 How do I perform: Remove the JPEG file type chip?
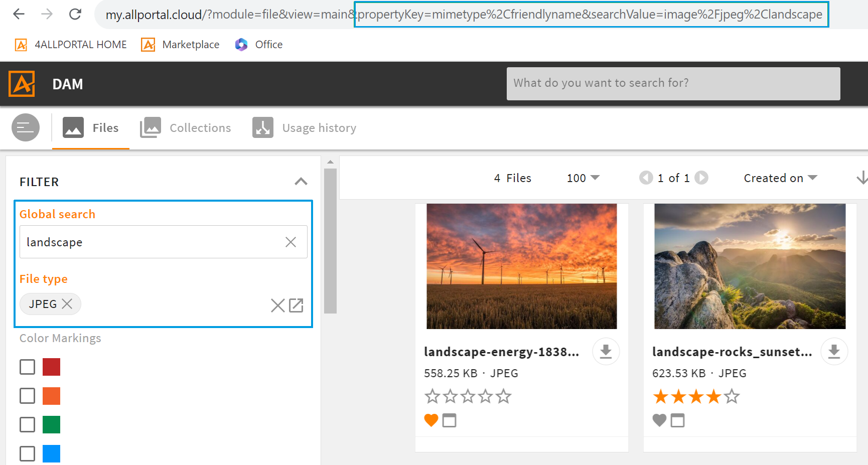click(x=67, y=304)
